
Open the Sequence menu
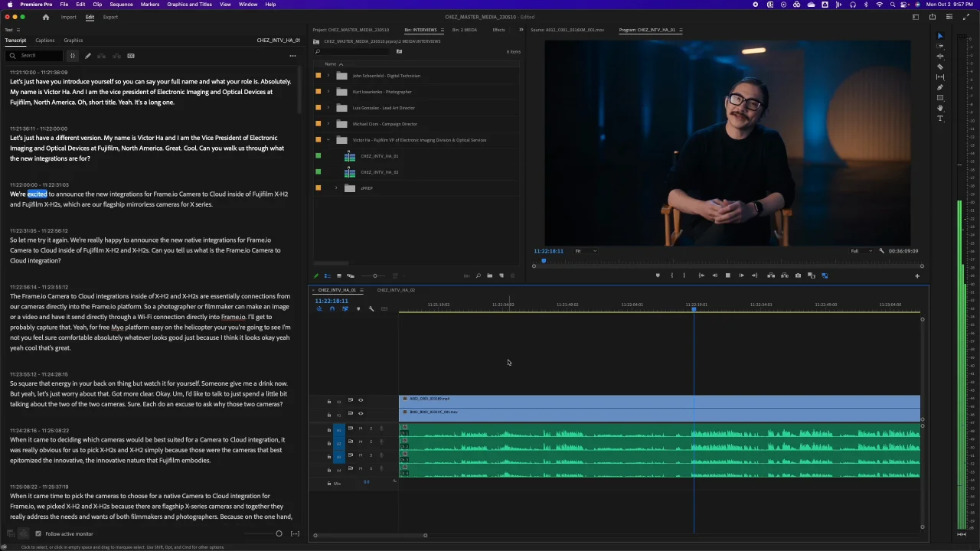(x=121, y=5)
